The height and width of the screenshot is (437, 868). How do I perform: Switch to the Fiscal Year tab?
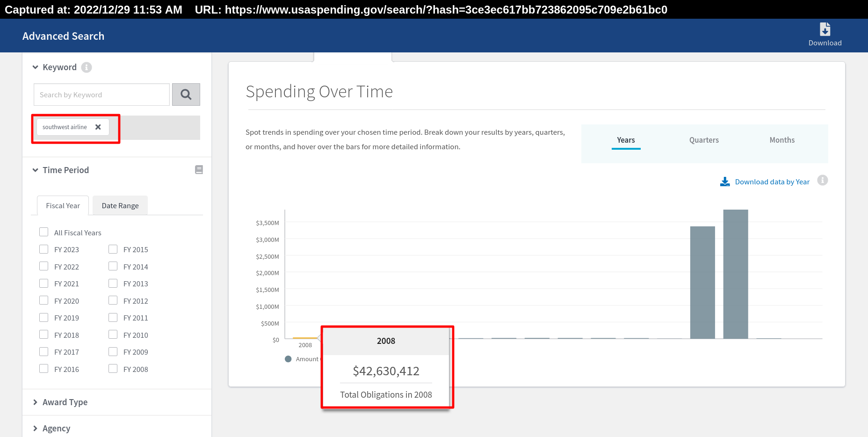tap(63, 205)
